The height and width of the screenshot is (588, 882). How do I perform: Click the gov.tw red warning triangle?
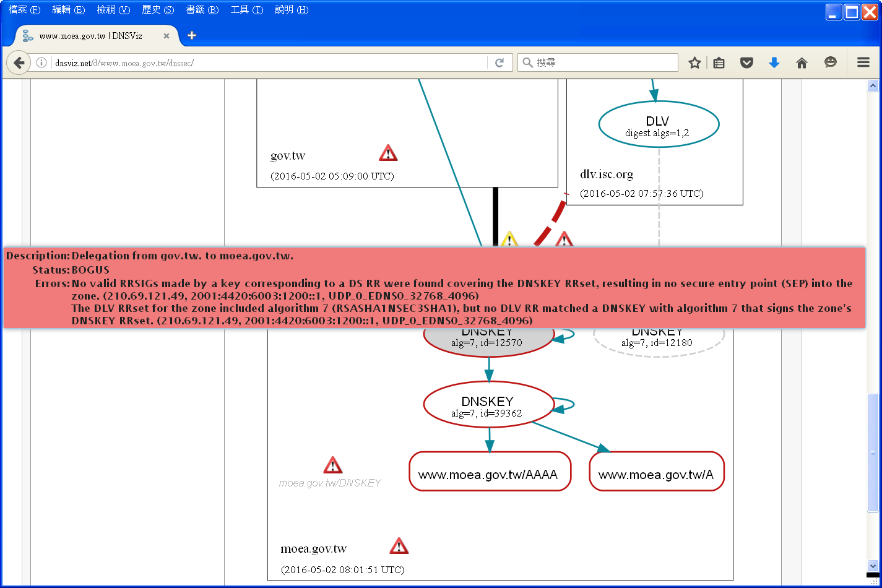(388, 153)
